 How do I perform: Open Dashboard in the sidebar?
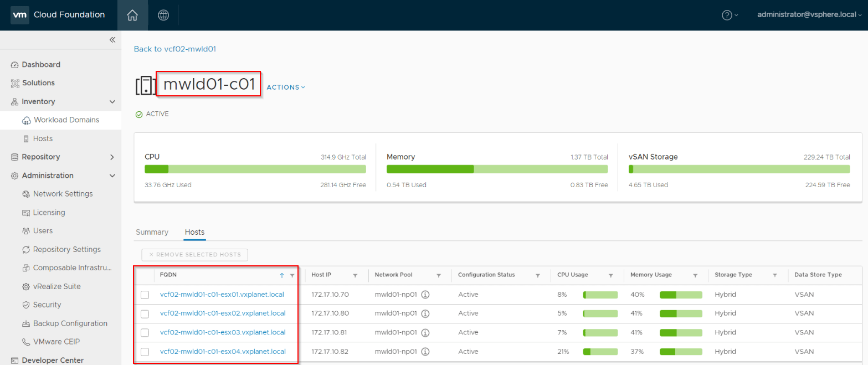click(x=41, y=65)
